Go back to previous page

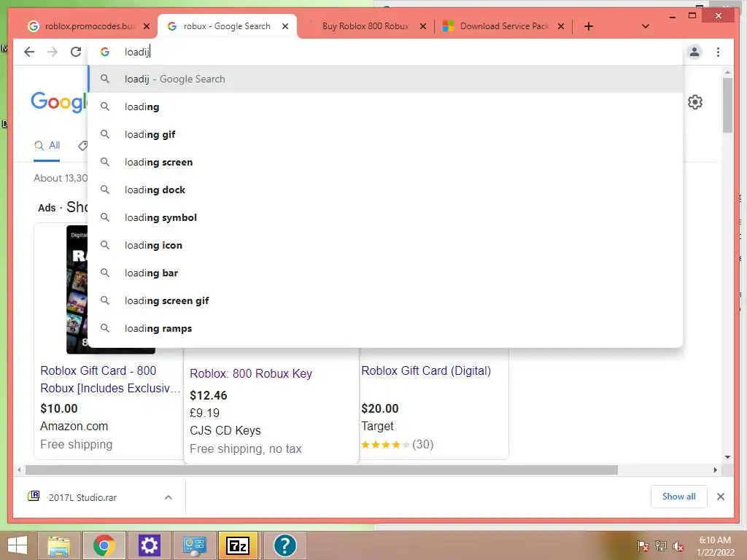coord(29,52)
